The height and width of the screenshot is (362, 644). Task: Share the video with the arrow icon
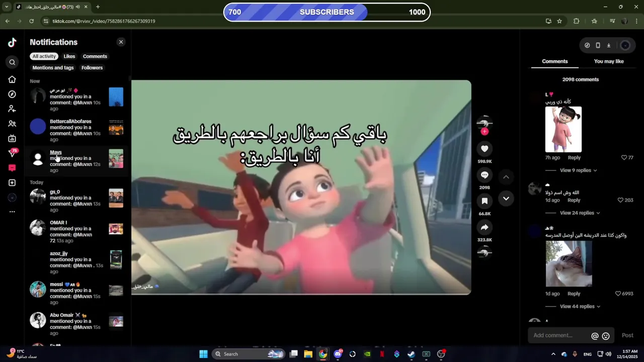485,227
